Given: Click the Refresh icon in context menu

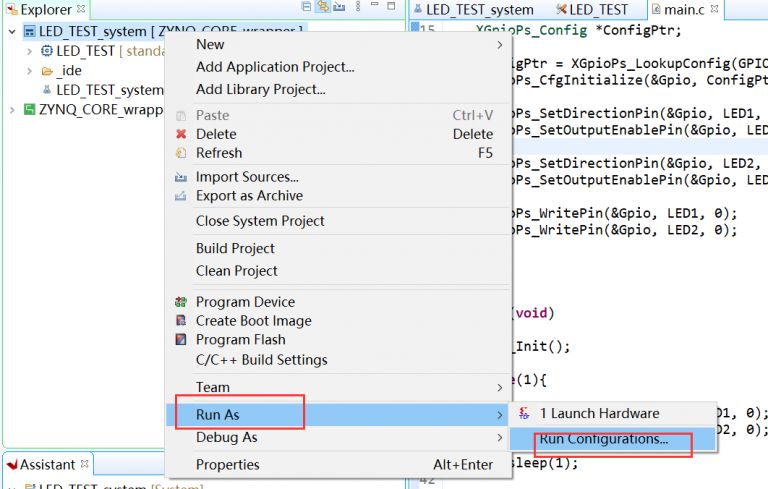Looking at the screenshot, I should [x=181, y=153].
